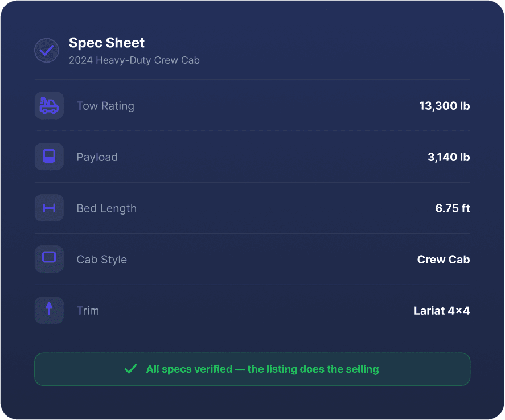Click the Payload label
This screenshot has width=505, height=420.
[97, 157]
